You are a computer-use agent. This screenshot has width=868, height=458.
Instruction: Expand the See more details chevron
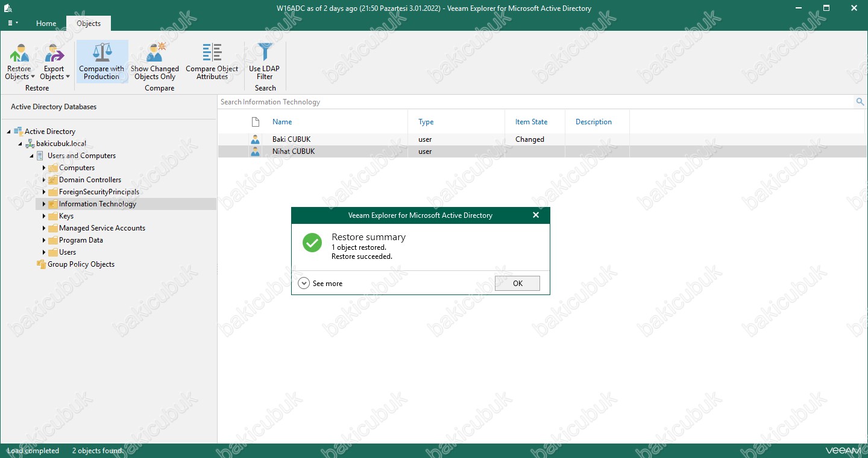click(304, 283)
